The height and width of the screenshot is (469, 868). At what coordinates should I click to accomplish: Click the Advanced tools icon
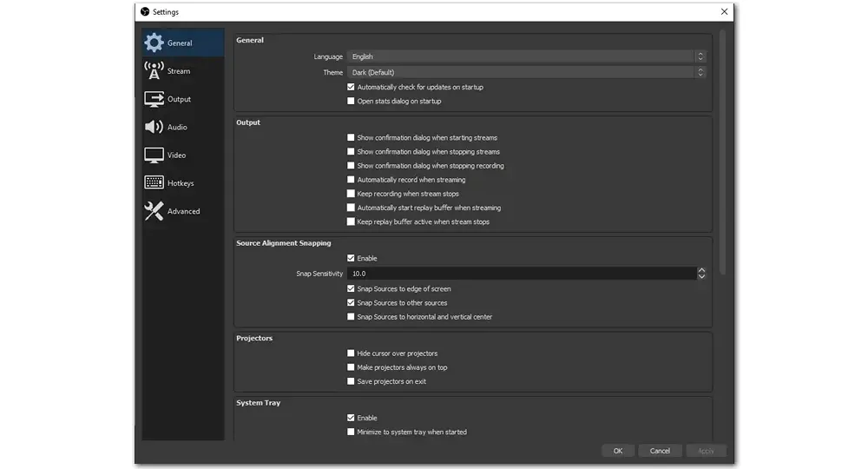point(154,211)
